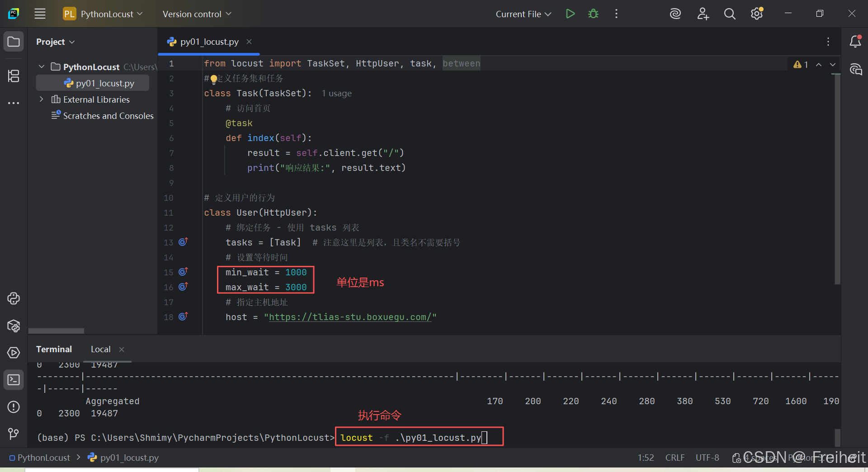Screen dimensions: 868x472
Task: Click override marker on line 13
Action: coord(183,242)
